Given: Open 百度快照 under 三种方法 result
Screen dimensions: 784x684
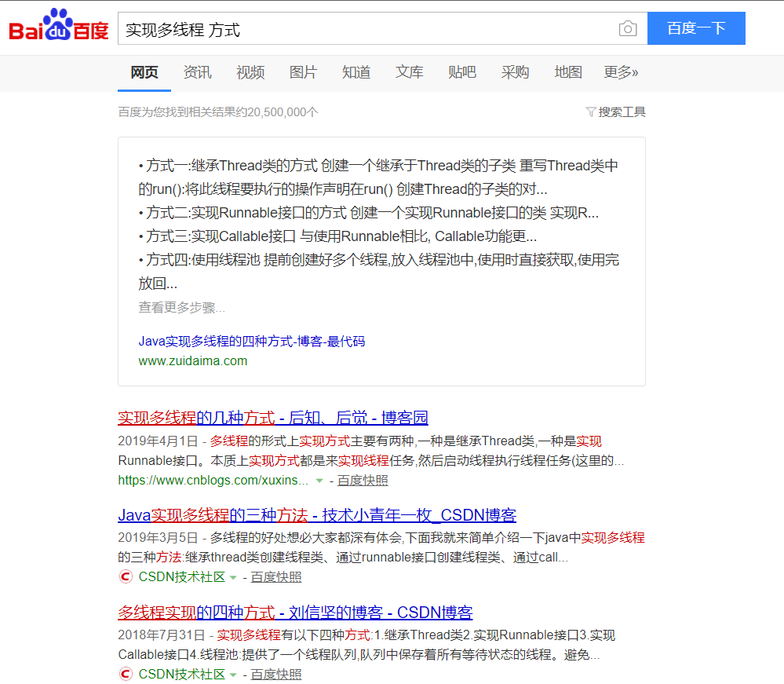Looking at the screenshot, I should click(x=276, y=577).
